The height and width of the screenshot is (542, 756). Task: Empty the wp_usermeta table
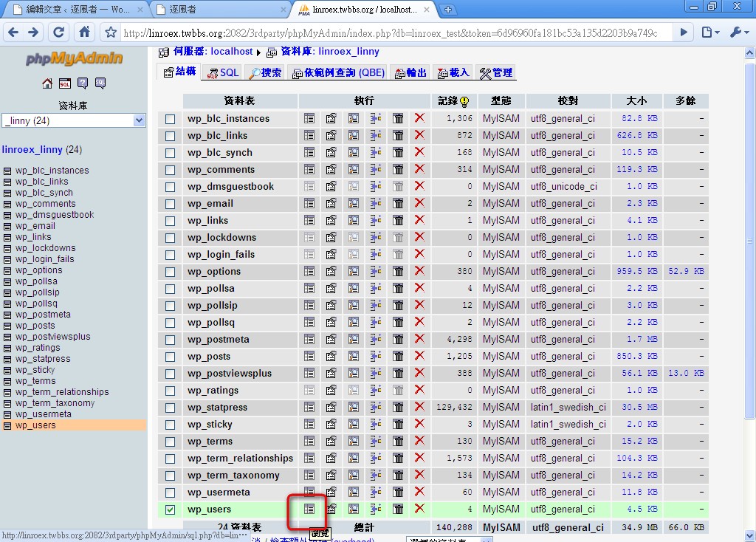[398, 492]
